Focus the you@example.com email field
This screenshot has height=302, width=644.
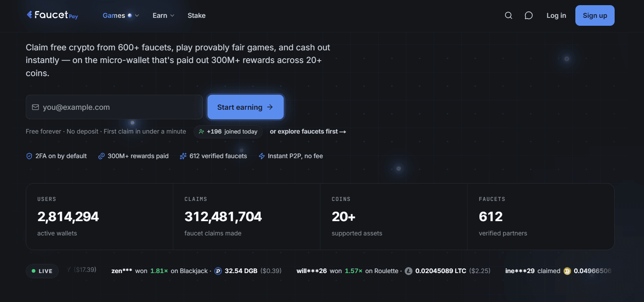click(114, 107)
